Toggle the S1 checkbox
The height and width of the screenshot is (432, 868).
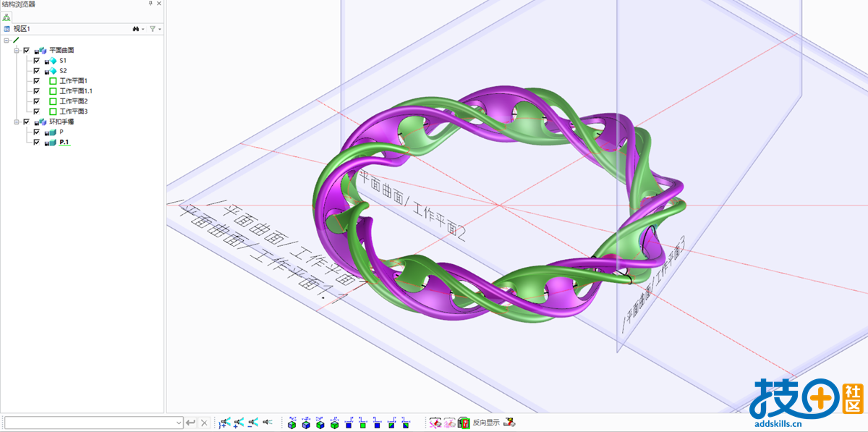[36, 61]
